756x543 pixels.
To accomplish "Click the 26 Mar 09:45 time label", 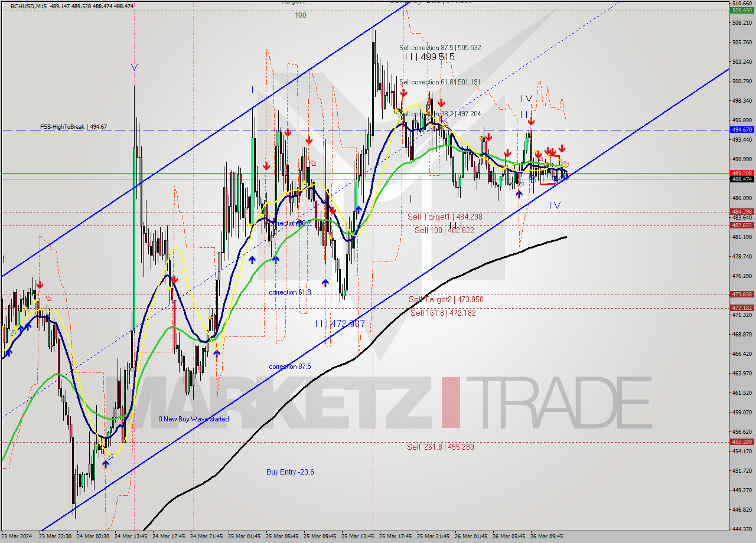I will (x=547, y=537).
